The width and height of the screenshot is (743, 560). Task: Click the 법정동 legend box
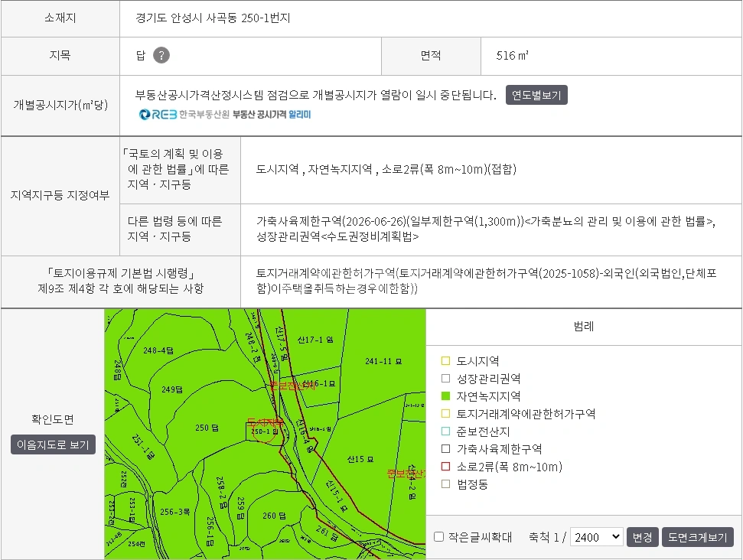click(445, 484)
